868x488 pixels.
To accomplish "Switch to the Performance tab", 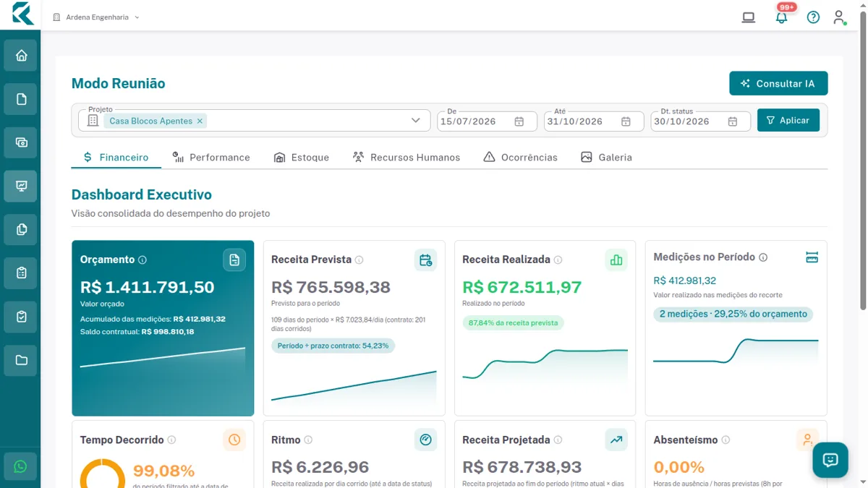I will click(211, 157).
